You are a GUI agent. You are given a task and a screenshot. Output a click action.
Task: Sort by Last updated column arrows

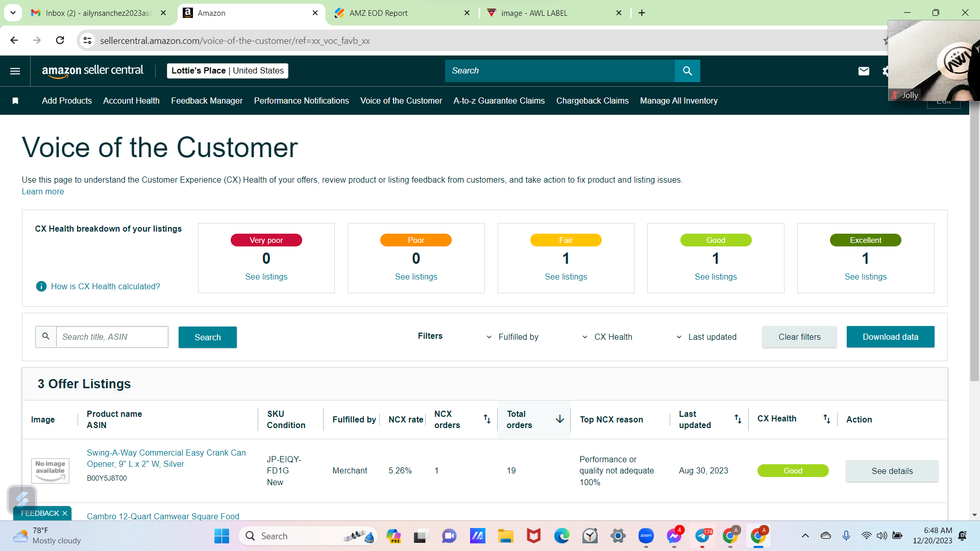pyautogui.click(x=738, y=419)
